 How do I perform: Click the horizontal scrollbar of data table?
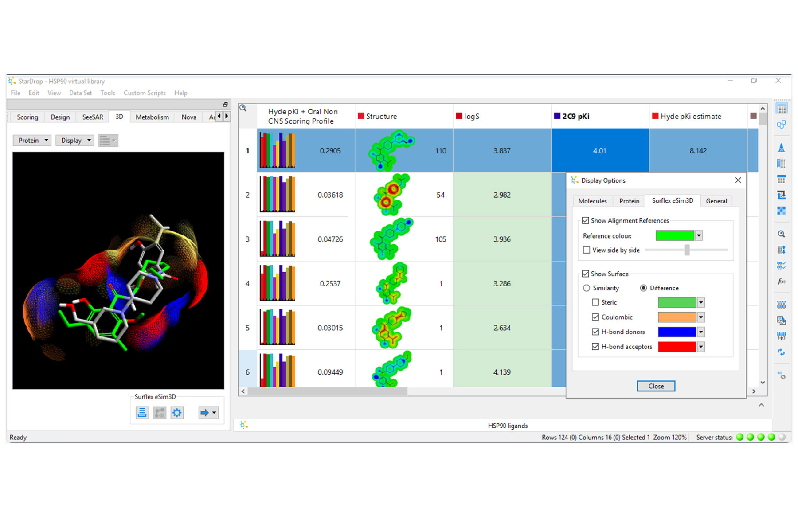point(328,391)
